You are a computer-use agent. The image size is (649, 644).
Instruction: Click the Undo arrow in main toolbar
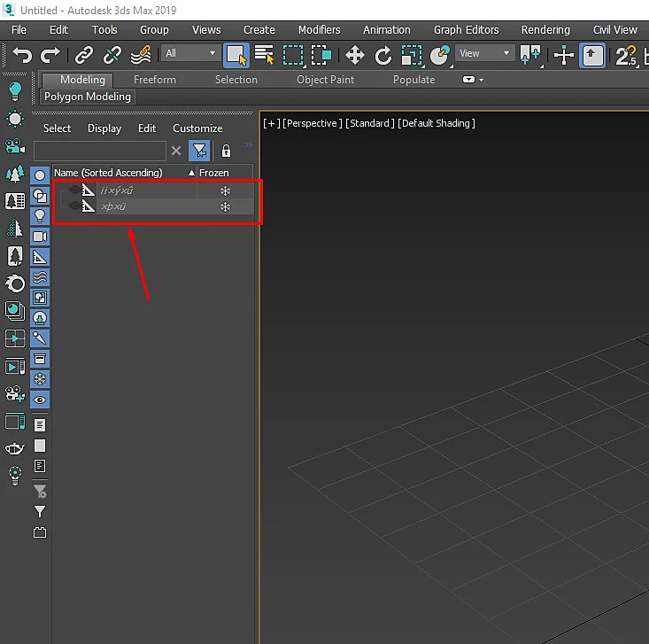(x=22, y=55)
